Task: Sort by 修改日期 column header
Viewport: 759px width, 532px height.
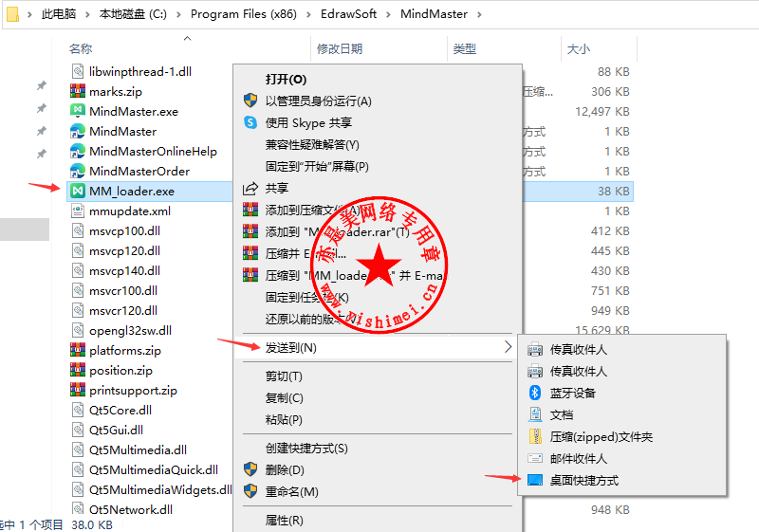Action: point(340,49)
